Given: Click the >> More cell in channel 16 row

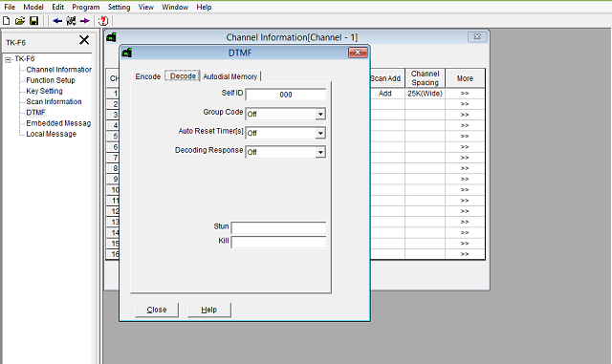Looking at the screenshot, I should click(465, 254).
